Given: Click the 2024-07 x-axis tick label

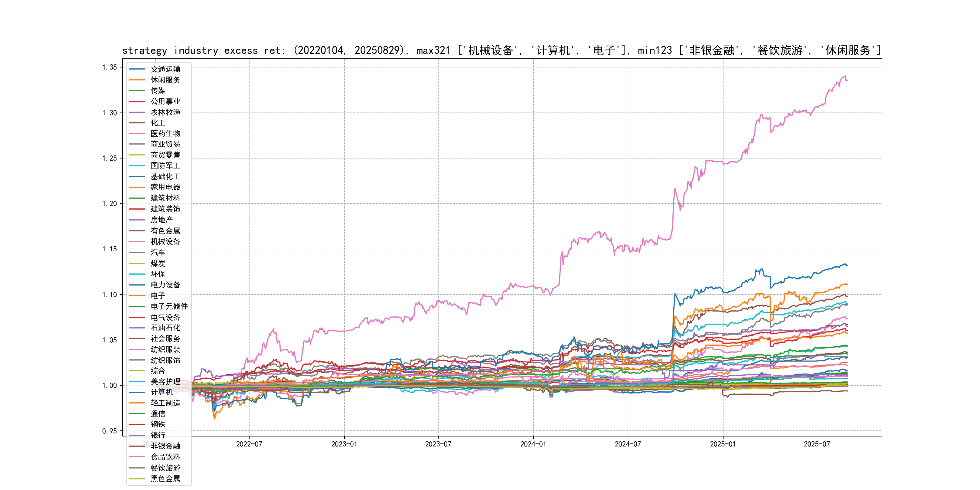Looking at the screenshot, I should coord(628,444).
